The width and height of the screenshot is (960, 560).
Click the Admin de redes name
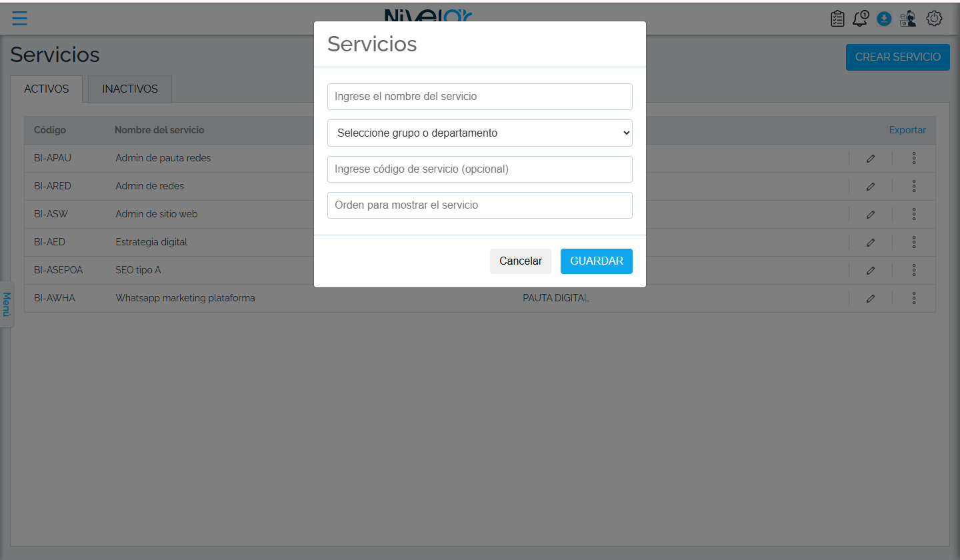(x=150, y=186)
